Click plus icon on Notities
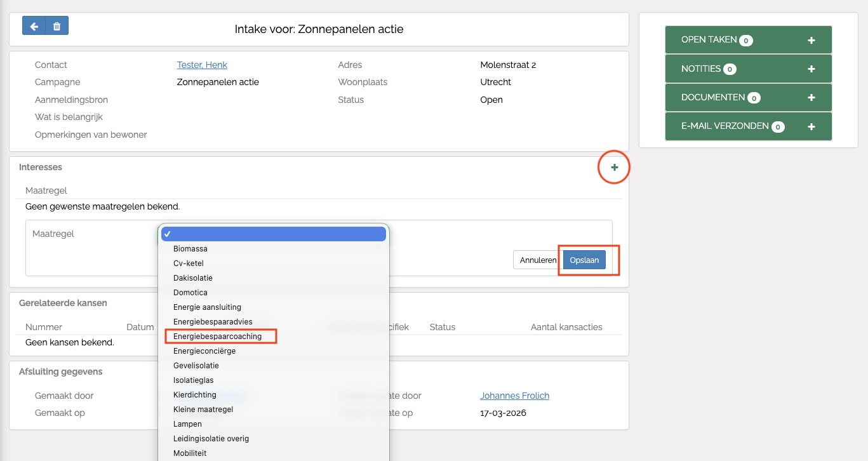Screen dimensions: 868x461 click(811, 69)
